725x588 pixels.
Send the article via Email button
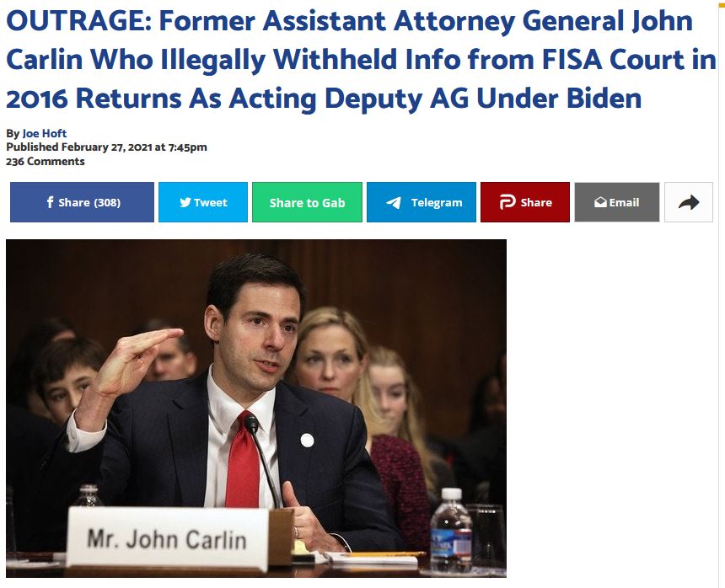(x=617, y=202)
